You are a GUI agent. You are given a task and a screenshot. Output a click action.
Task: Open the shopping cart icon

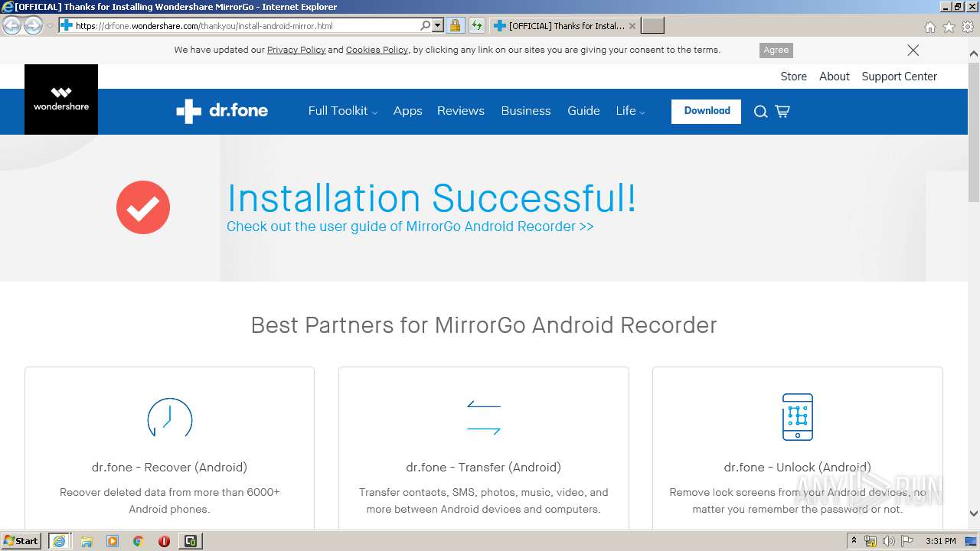(x=782, y=112)
